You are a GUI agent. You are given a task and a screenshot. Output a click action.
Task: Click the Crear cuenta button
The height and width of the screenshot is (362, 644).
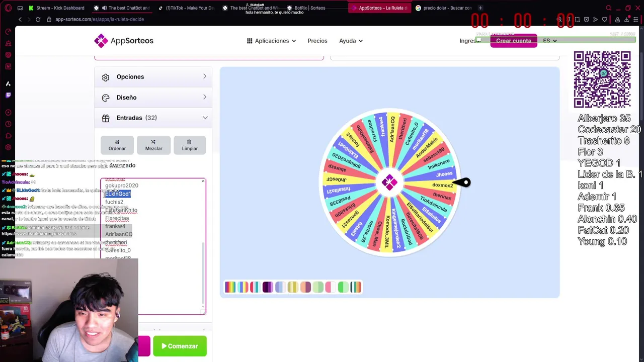pos(514,41)
